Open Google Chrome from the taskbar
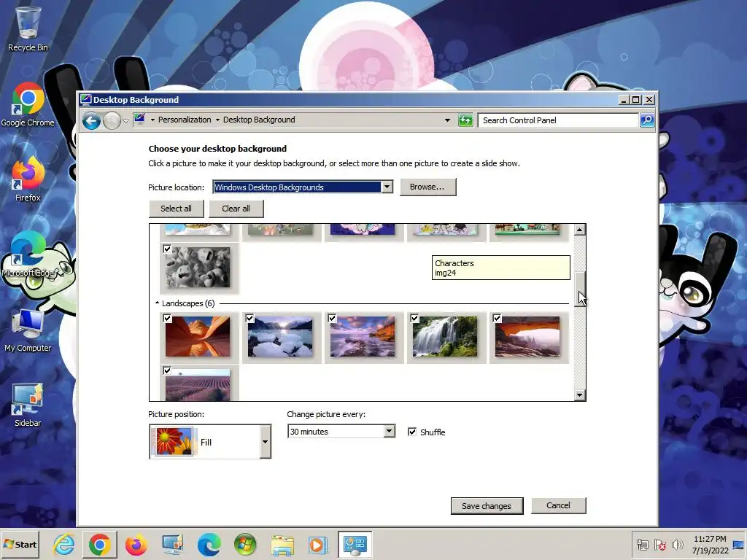The height and width of the screenshot is (560, 747). [x=99, y=544]
